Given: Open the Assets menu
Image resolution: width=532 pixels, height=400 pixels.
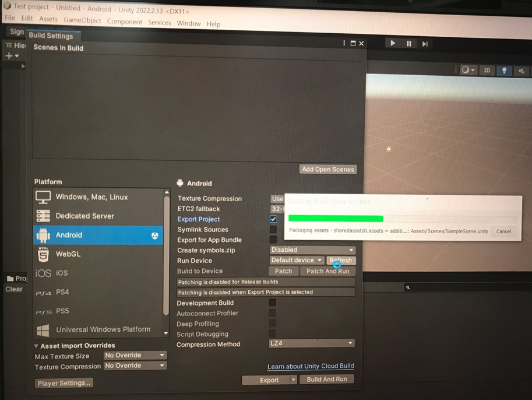Looking at the screenshot, I should [x=48, y=19].
